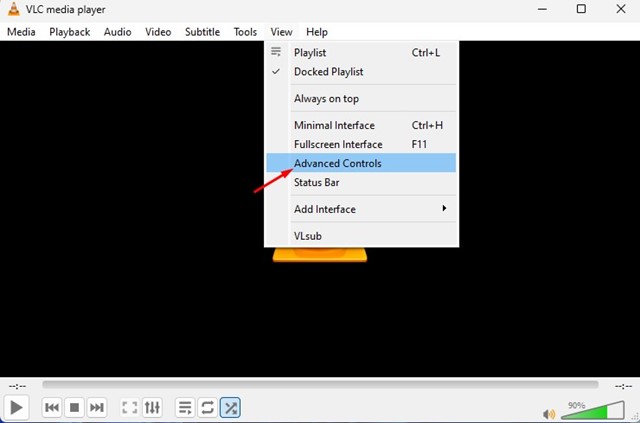Open extended settings equalizer icon
Viewport: 640px width, 423px height.
click(152, 407)
